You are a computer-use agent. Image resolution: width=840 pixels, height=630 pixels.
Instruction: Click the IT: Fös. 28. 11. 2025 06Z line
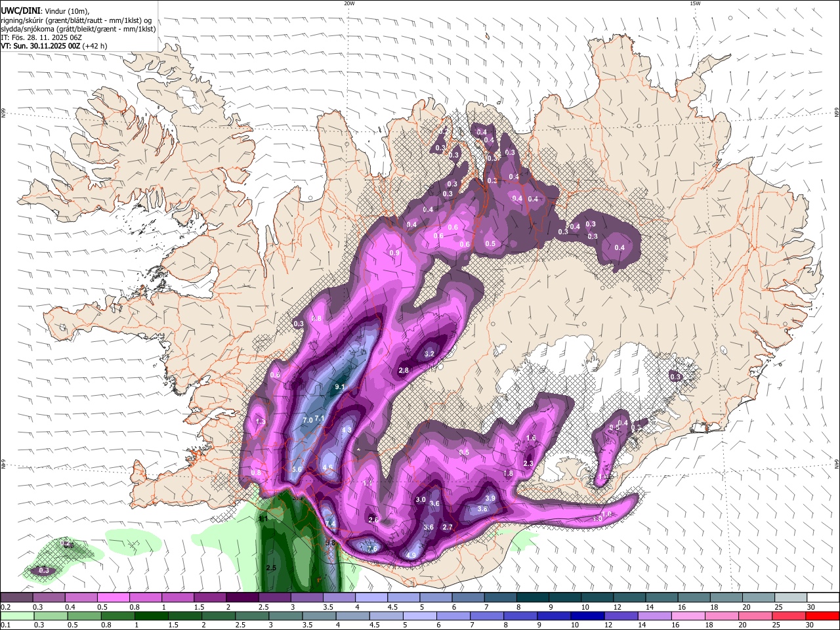[x=41, y=37]
